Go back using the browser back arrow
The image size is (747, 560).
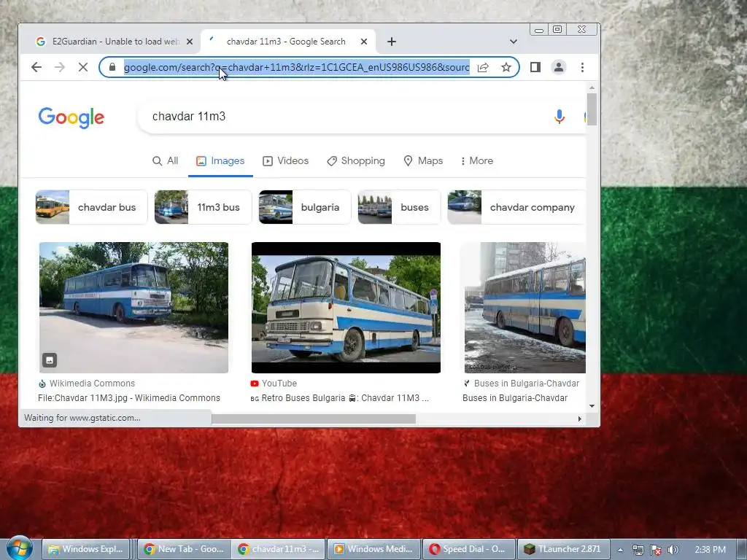pyautogui.click(x=36, y=67)
